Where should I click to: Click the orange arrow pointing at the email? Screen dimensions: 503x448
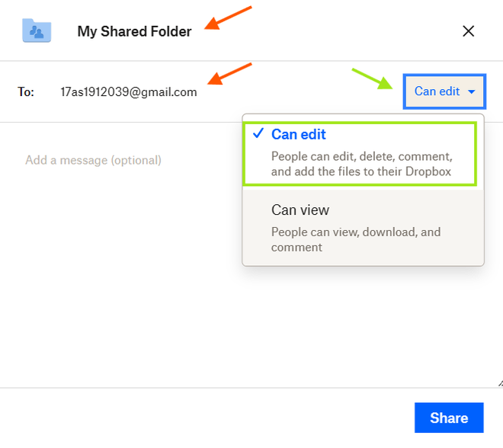pos(229,73)
